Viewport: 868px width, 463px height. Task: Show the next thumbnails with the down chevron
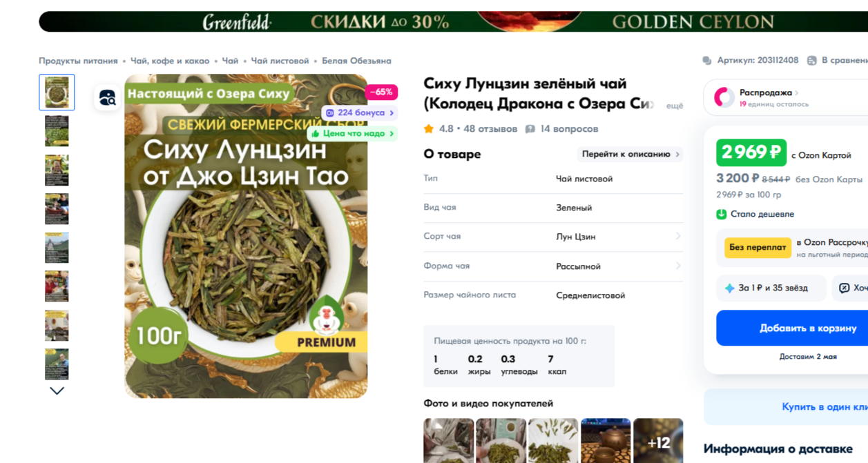click(x=57, y=391)
